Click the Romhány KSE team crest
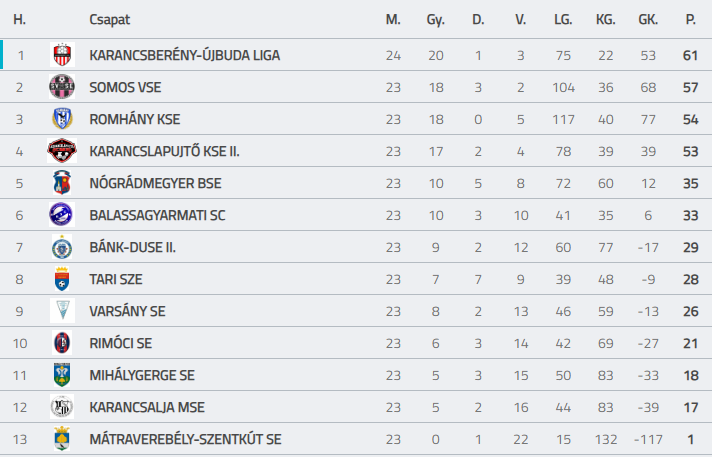 (62, 119)
